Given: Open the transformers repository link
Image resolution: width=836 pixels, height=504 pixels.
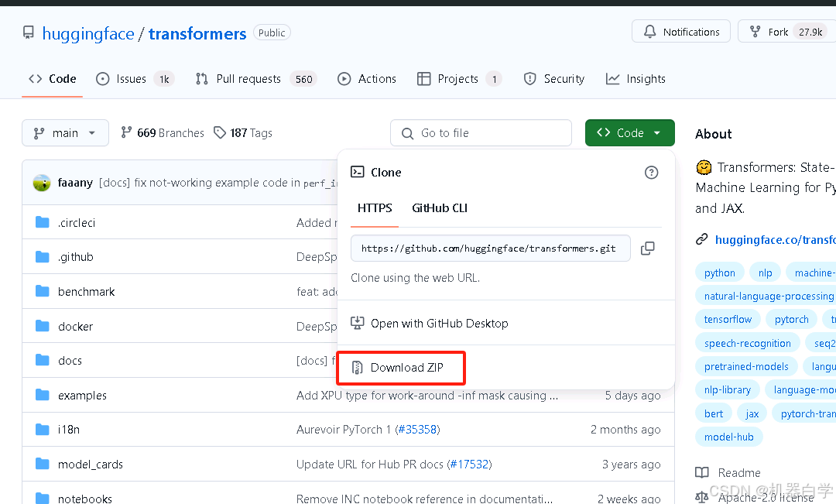Looking at the screenshot, I should click(197, 33).
